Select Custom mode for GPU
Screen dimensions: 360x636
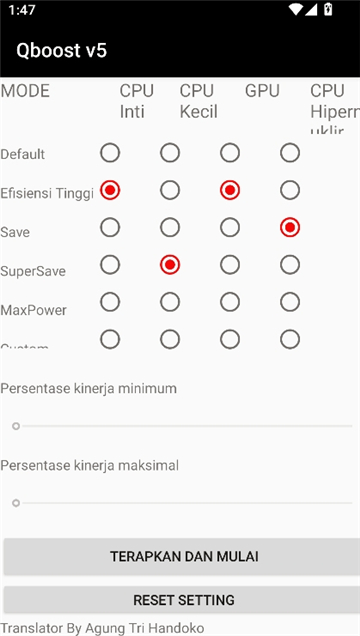coord(230,339)
